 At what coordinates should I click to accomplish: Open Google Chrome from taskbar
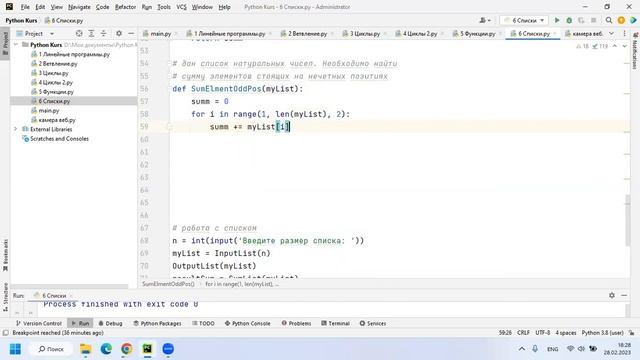click(x=127, y=349)
